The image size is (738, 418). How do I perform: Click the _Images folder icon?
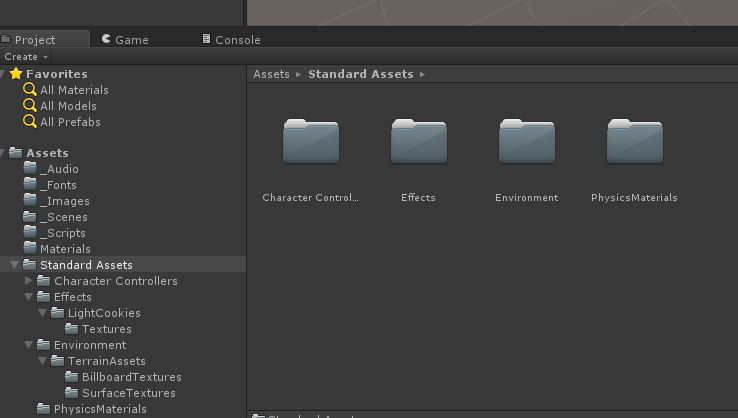30,201
